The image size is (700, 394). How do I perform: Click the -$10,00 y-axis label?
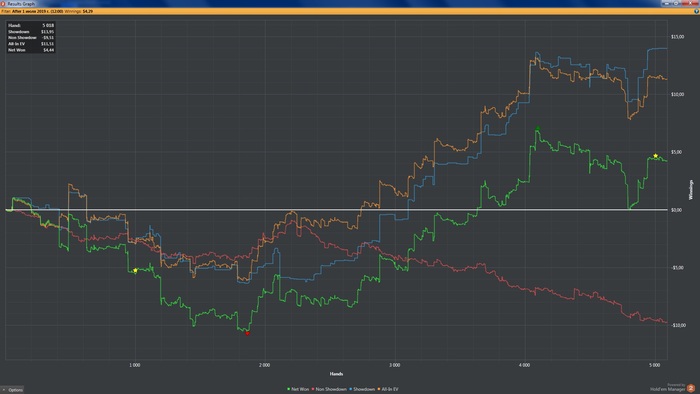(x=678, y=325)
